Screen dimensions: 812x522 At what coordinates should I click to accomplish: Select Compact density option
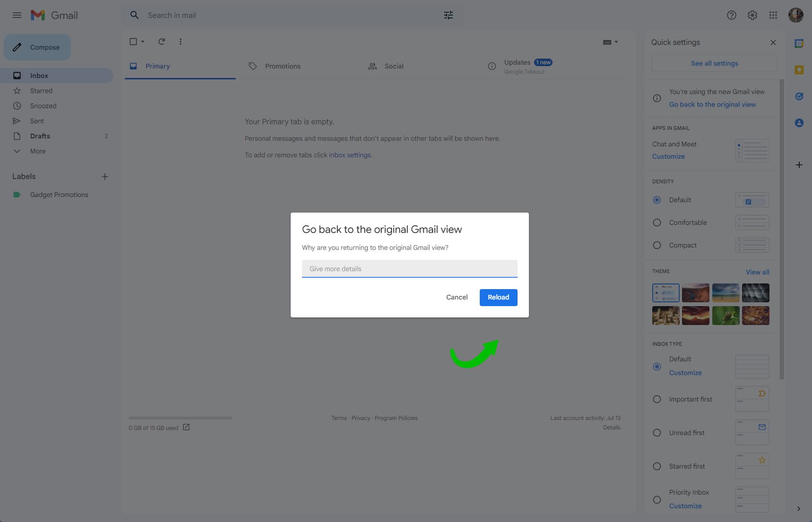[x=657, y=245]
